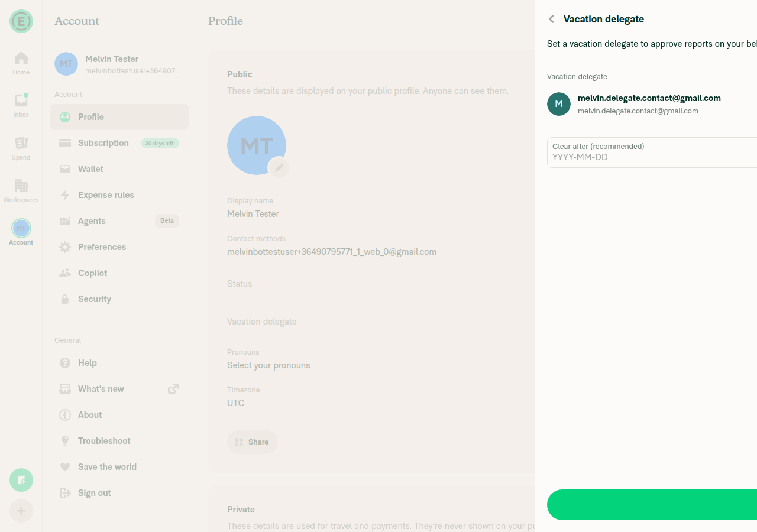Open the Contact methods row

click(371, 246)
